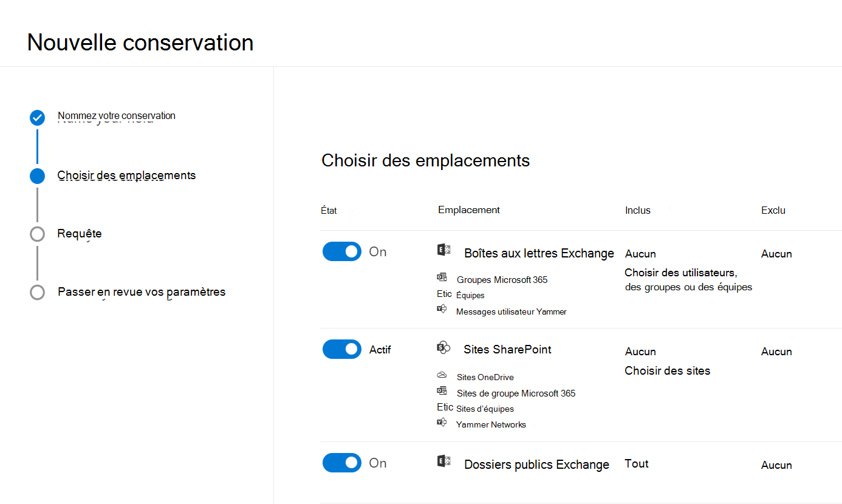Click the Requête step circle
The image size is (842, 504).
[37, 234]
